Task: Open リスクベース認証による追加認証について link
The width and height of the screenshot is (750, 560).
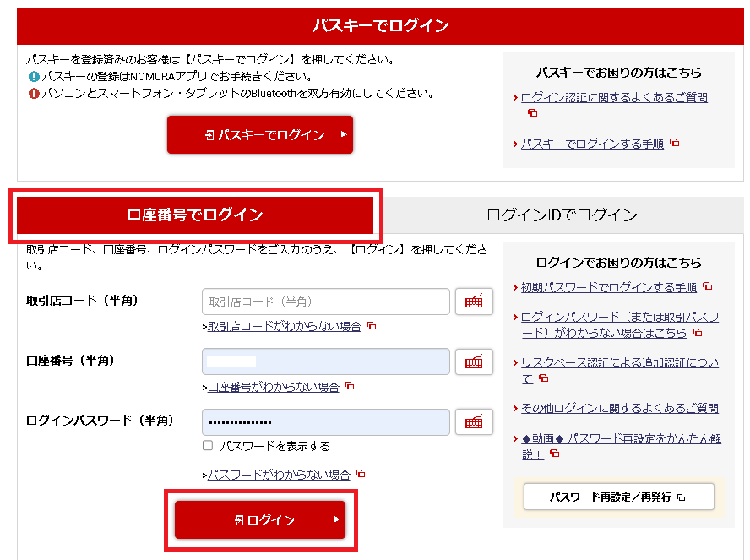Action: (619, 362)
